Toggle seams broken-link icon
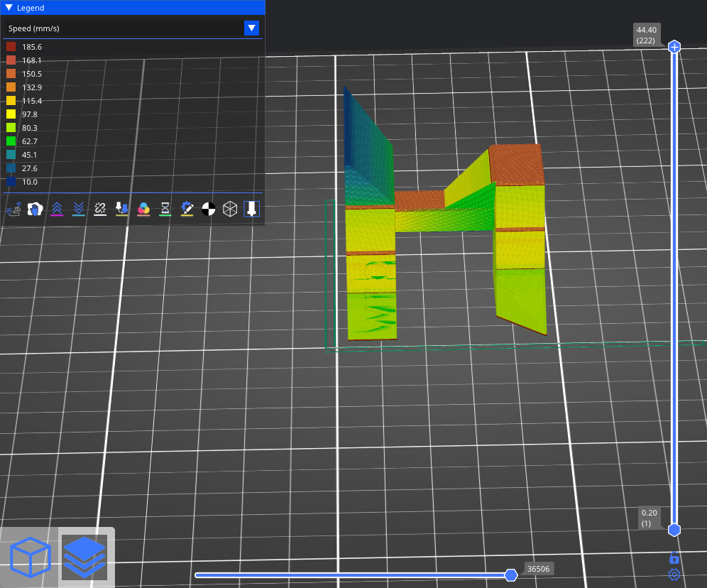 coord(100,209)
